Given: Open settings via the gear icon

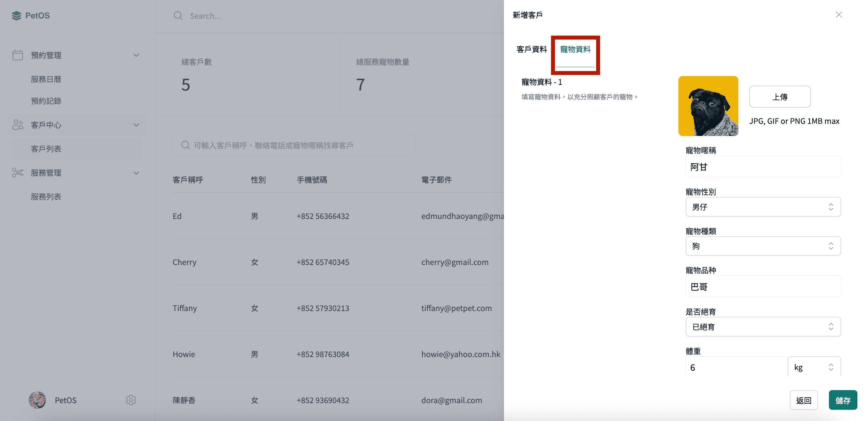Looking at the screenshot, I should 131,400.
